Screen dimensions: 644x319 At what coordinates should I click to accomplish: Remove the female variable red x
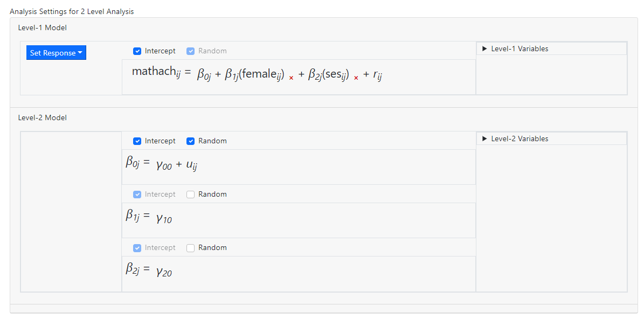[x=292, y=78]
